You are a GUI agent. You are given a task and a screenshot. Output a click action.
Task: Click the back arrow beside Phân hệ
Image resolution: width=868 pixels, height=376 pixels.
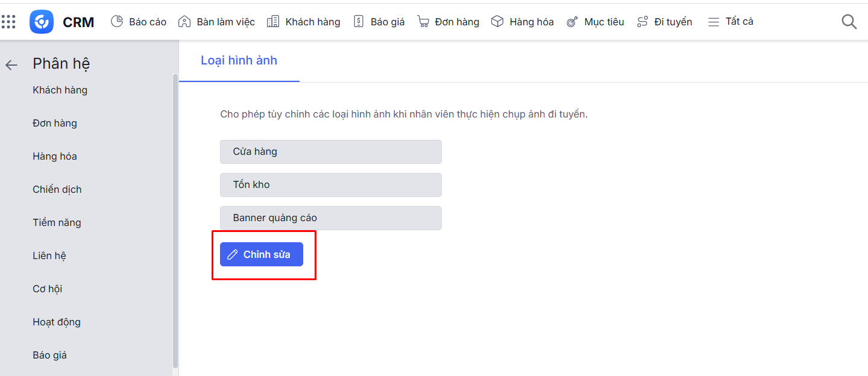coord(11,65)
